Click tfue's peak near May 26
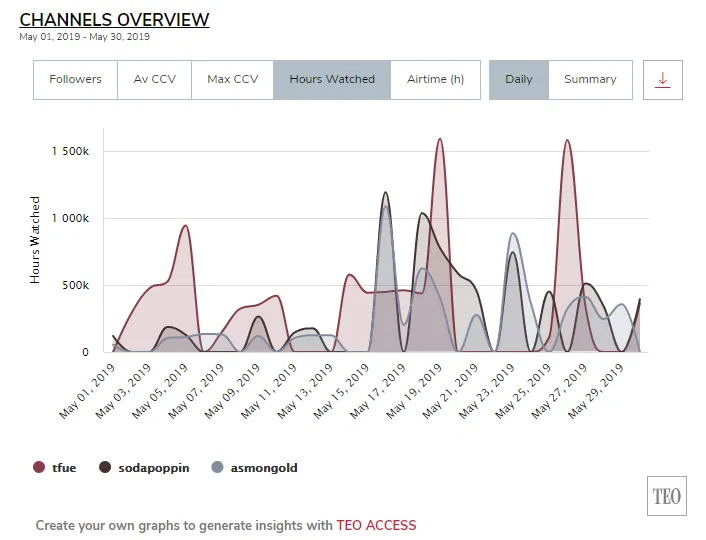The image size is (706, 540). pyautogui.click(x=567, y=141)
